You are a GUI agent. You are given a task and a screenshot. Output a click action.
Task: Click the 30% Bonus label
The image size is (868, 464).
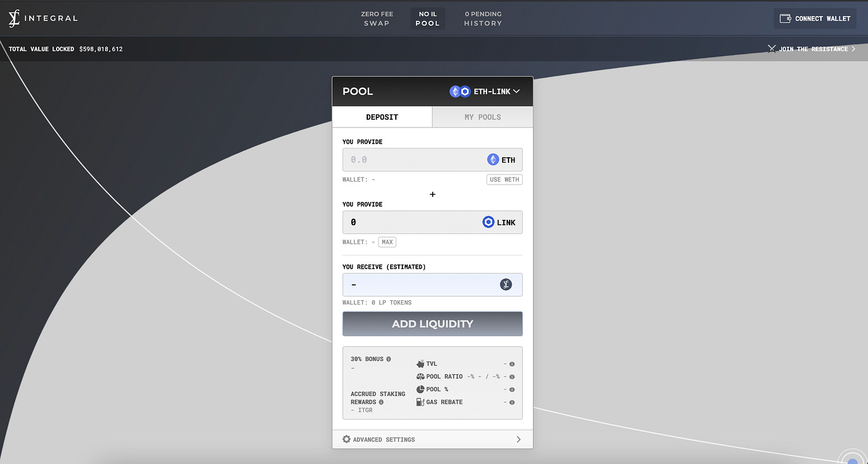click(367, 359)
